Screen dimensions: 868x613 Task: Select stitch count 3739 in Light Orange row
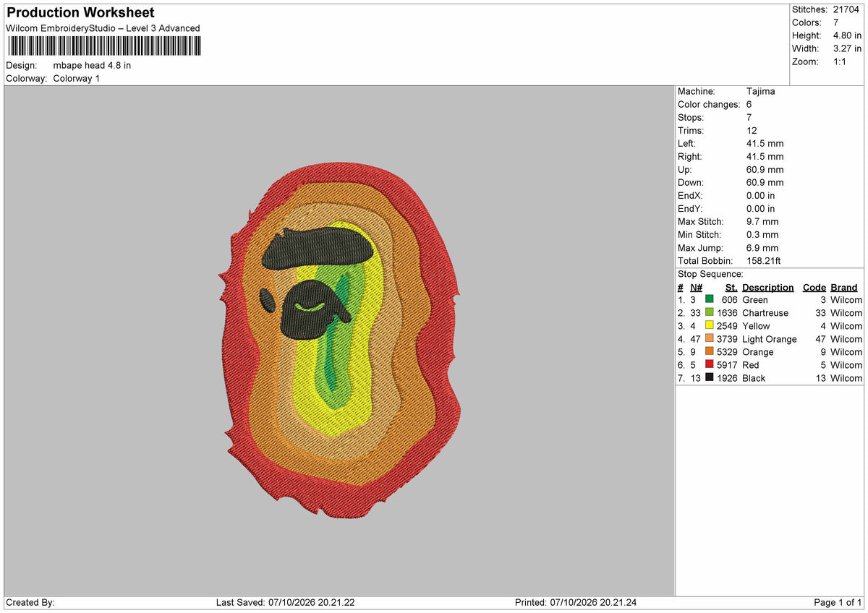pyautogui.click(x=727, y=339)
